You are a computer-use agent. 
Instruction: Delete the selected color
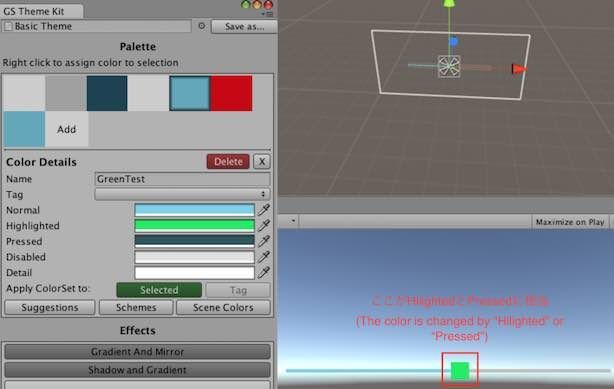pyautogui.click(x=228, y=161)
